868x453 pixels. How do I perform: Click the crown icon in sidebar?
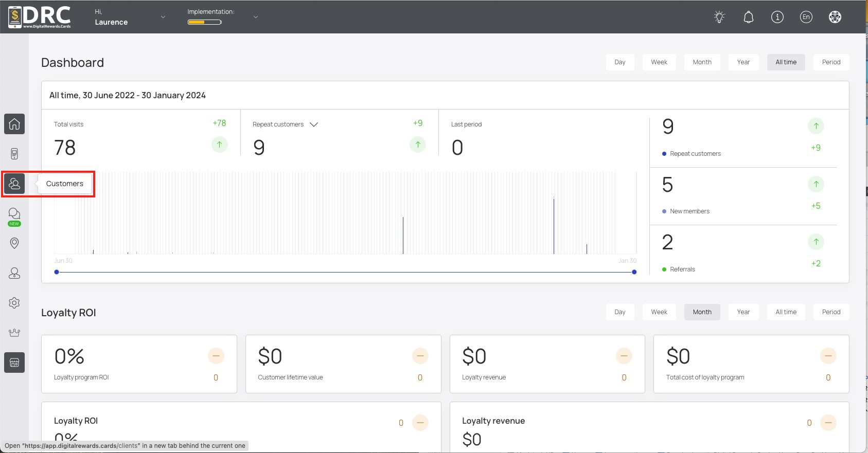click(14, 333)
